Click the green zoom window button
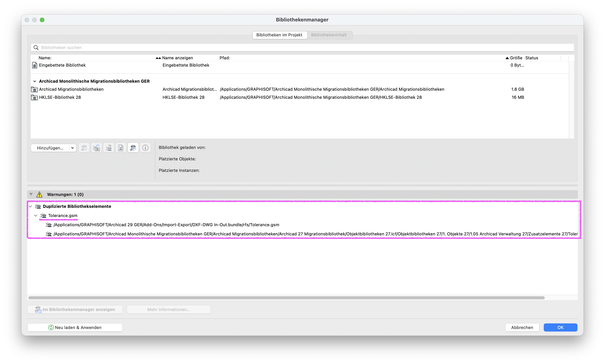 tap(42, 20)
